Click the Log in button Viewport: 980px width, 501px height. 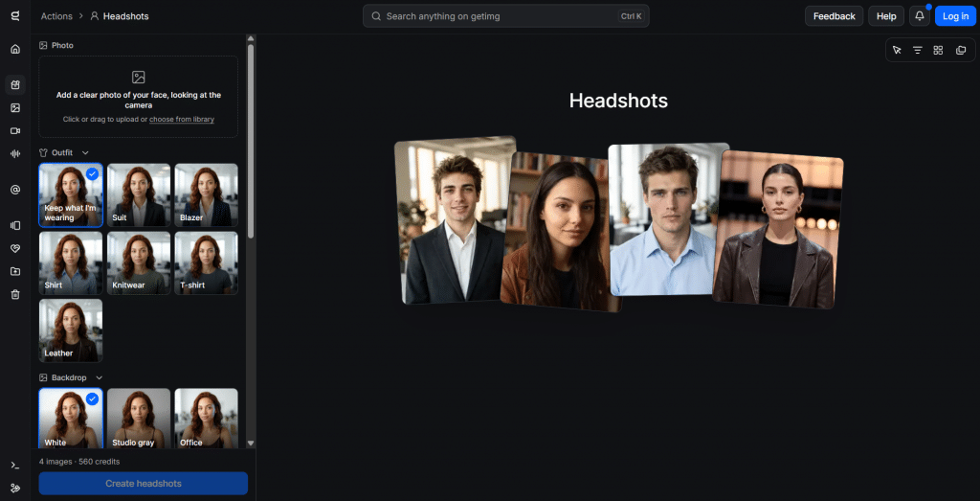956,16
